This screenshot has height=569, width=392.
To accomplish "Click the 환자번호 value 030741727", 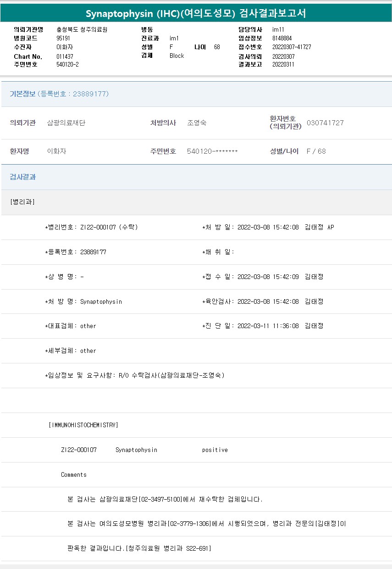I will 325,123.
